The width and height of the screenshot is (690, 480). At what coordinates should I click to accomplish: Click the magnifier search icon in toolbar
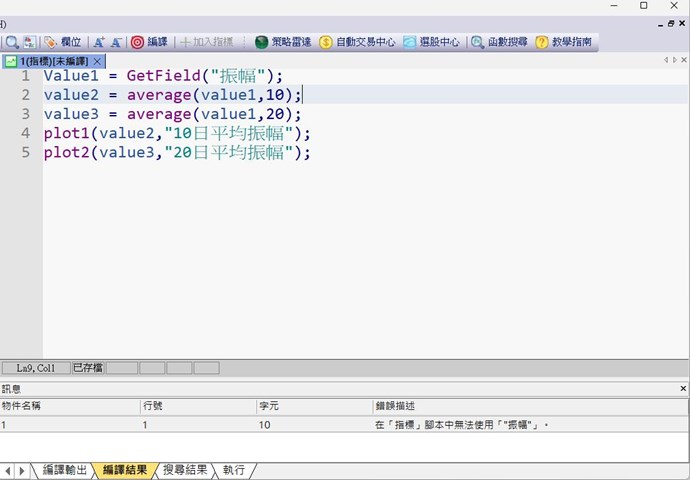[12, 42]
